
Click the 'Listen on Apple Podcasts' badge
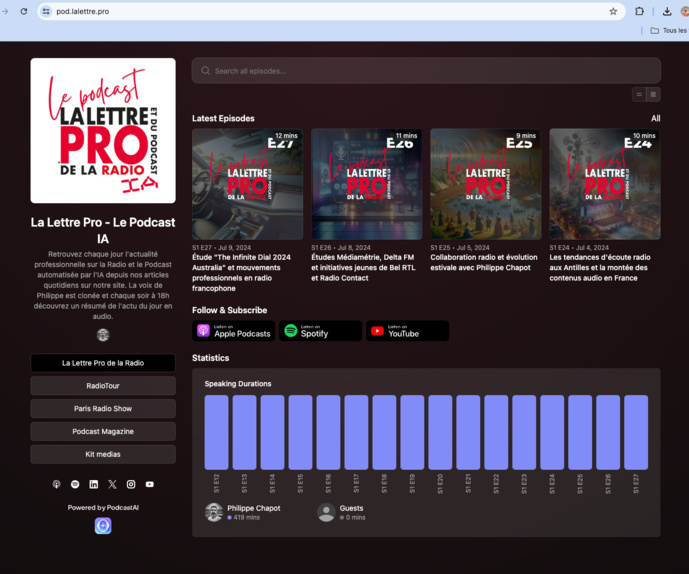tap(234, 331)
